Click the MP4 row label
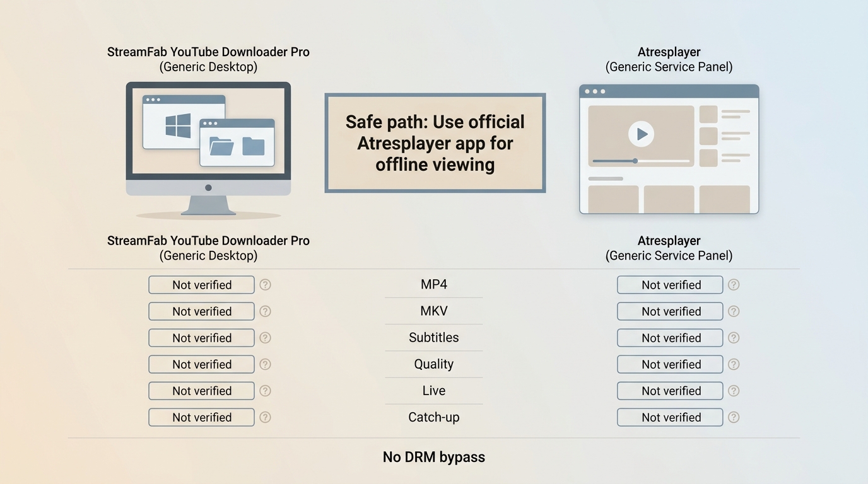Image resolution: width=868 pixels, height=484 pixels. click(x=434, y=285)
